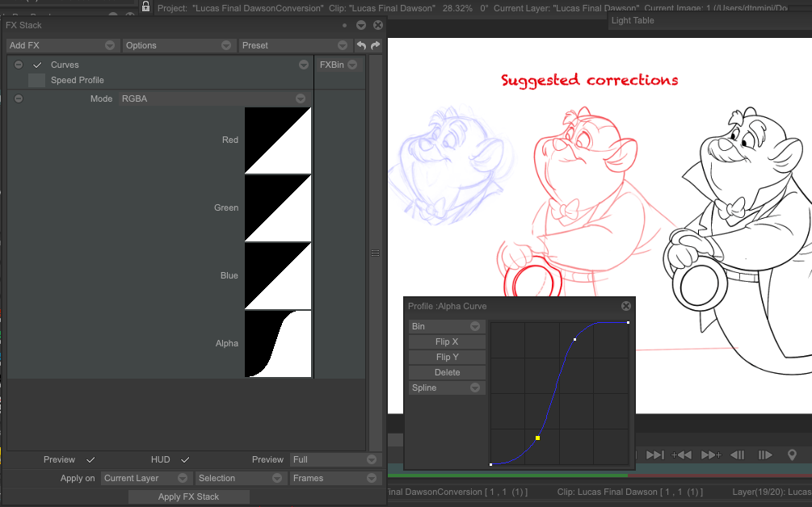This screenshot has width=812, height=507.
Task: Open the Spline interpolation dropdown
Action: click(447, 388)
